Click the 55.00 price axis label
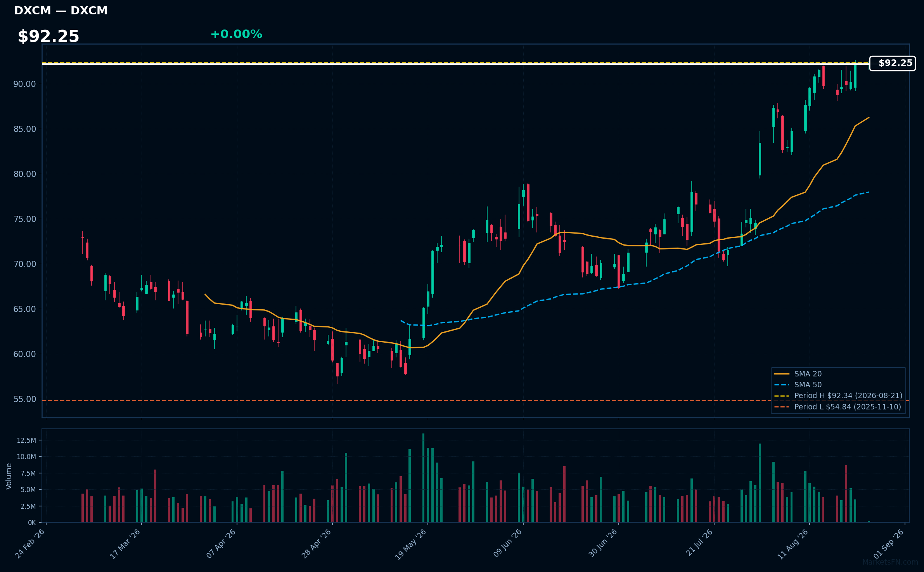Image resolution: width=924 pixels, height=572 pixels. [24, 399]
